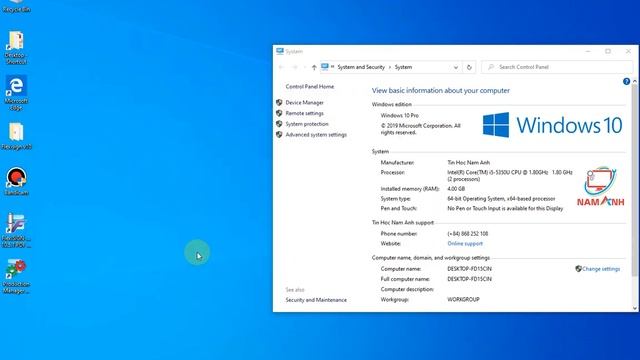
Task: Launch Microsoft Edge from the desktop
Action: coord(16,93)
